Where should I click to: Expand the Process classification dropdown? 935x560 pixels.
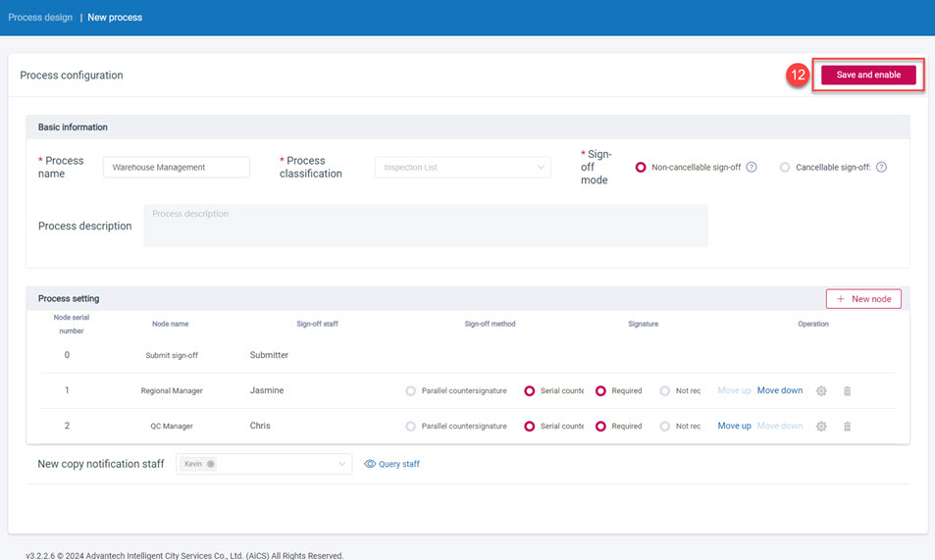click(462, 168)
